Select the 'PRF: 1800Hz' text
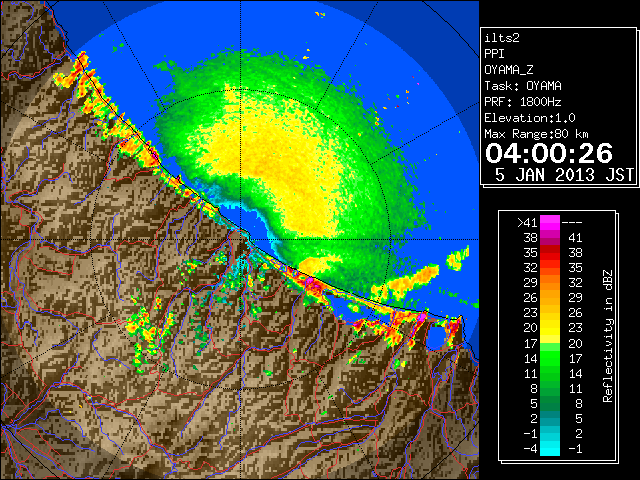Screen dimensions: 640x480 [x=523, y=102]
